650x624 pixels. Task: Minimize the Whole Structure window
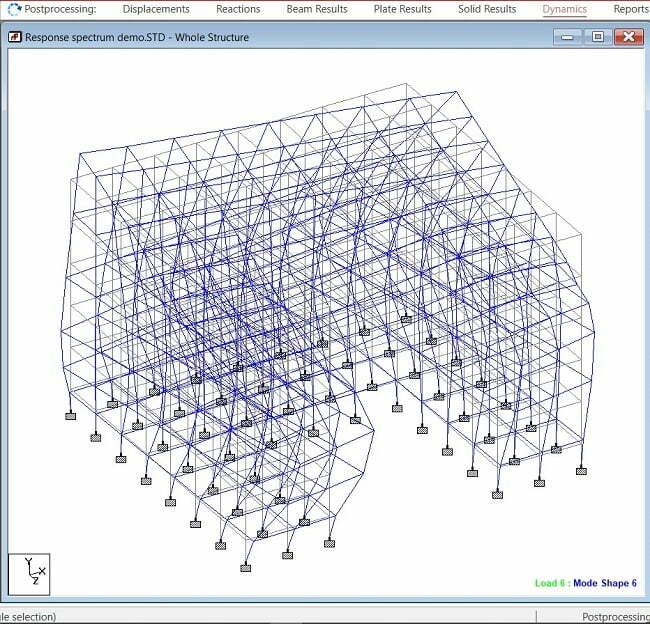567,37
